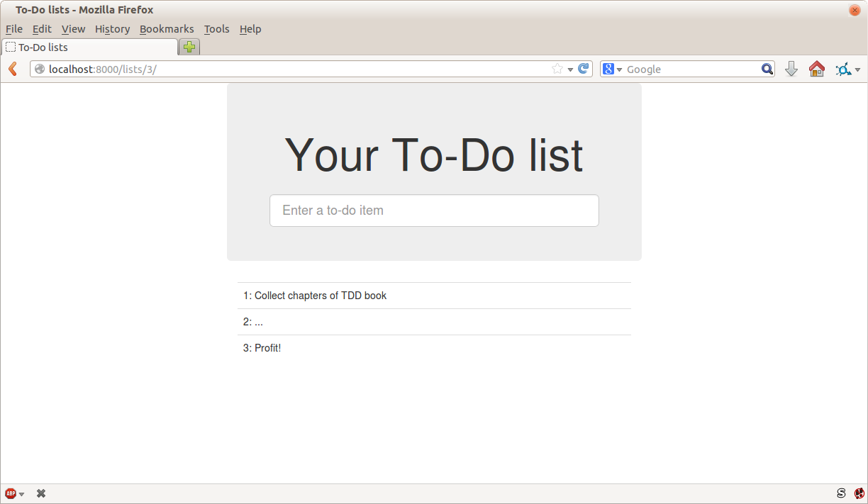Click the Home icon
868x504 pixels.
[816, 69]
